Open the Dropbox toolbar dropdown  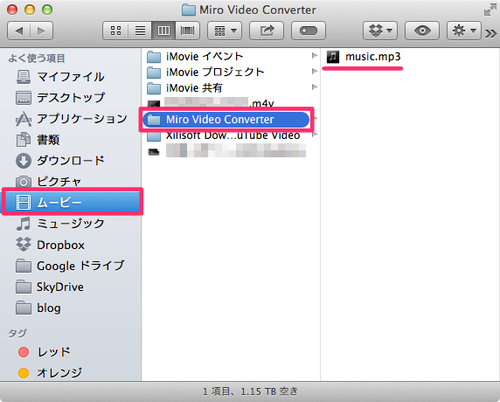tap(380, 31)
